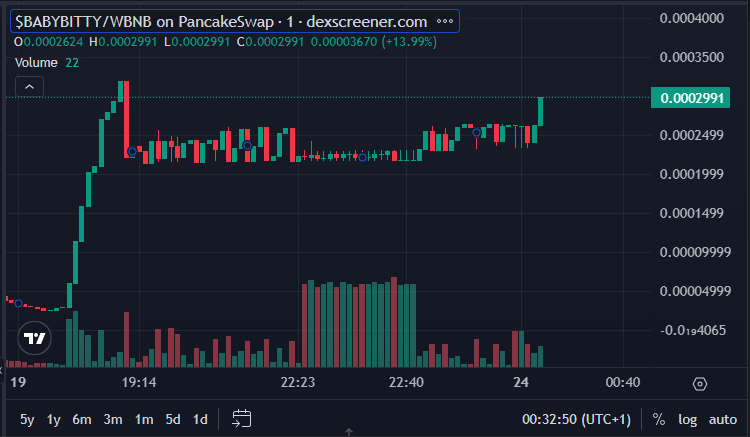Click the $BABYBITTY/WBNB chart title
This screenshot has width=750, height=437.
click(x=221, y=22)
